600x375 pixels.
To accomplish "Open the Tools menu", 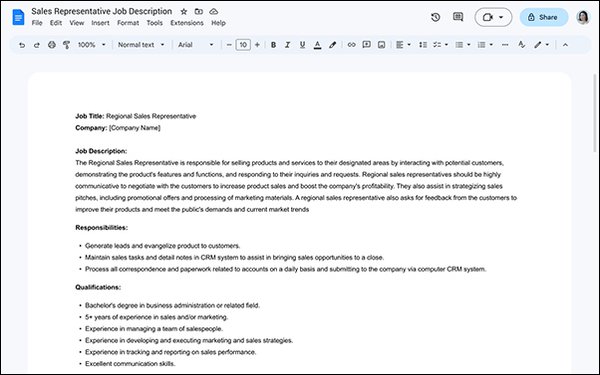I will click(155, 23).
